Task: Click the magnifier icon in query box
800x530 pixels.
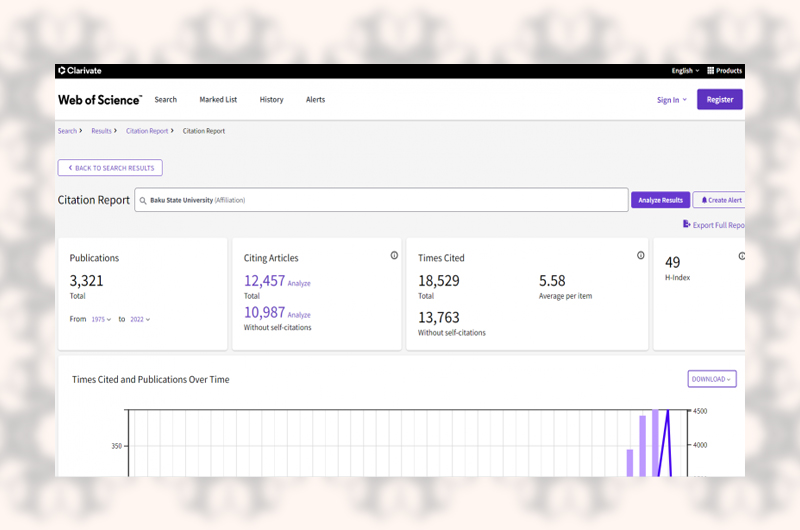Action: pos(143,200)
